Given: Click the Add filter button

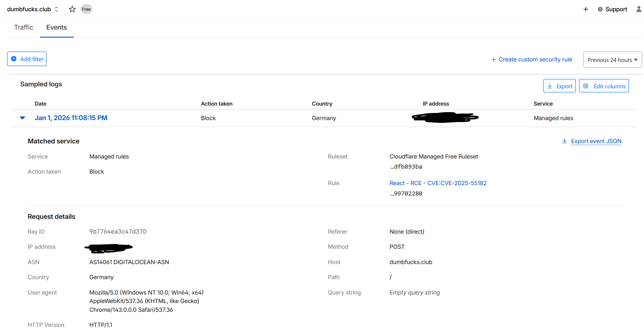Looking at the screenshot, I should 27,59.
